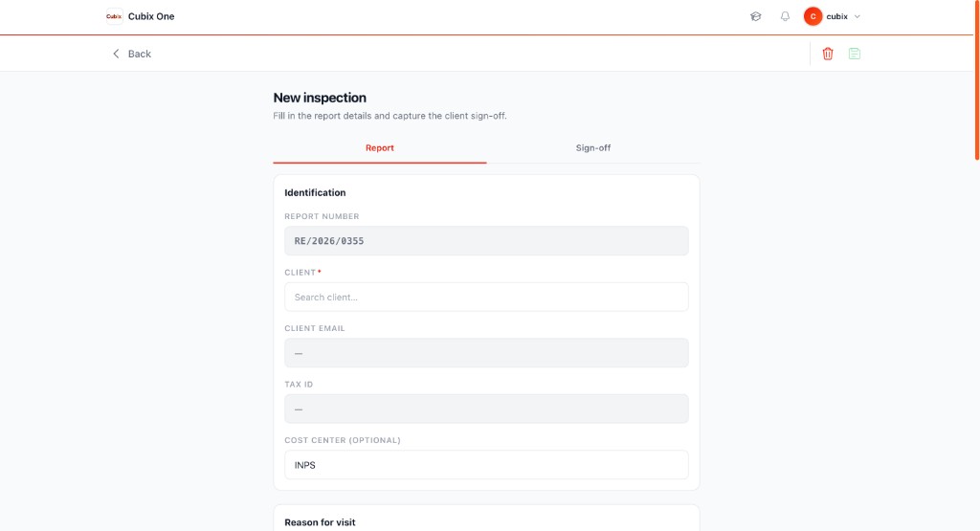The width and height of the screenshot is (980, 531).
Task: Focus the Search client field
Action: 486,297
